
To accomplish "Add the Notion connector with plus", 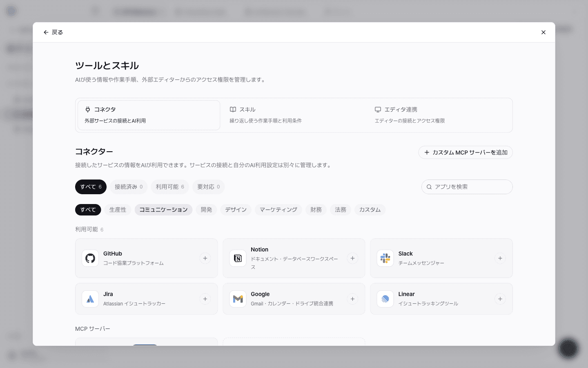I will coord(353,258).
